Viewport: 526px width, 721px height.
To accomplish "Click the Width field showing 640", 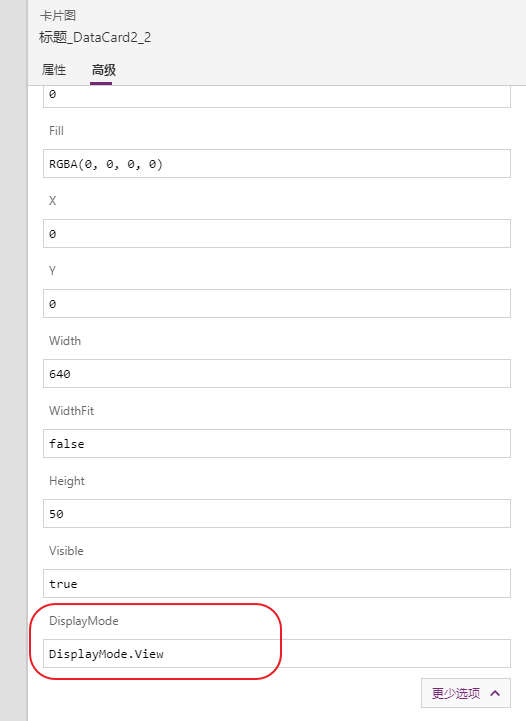I will click(x=277, y=373).
